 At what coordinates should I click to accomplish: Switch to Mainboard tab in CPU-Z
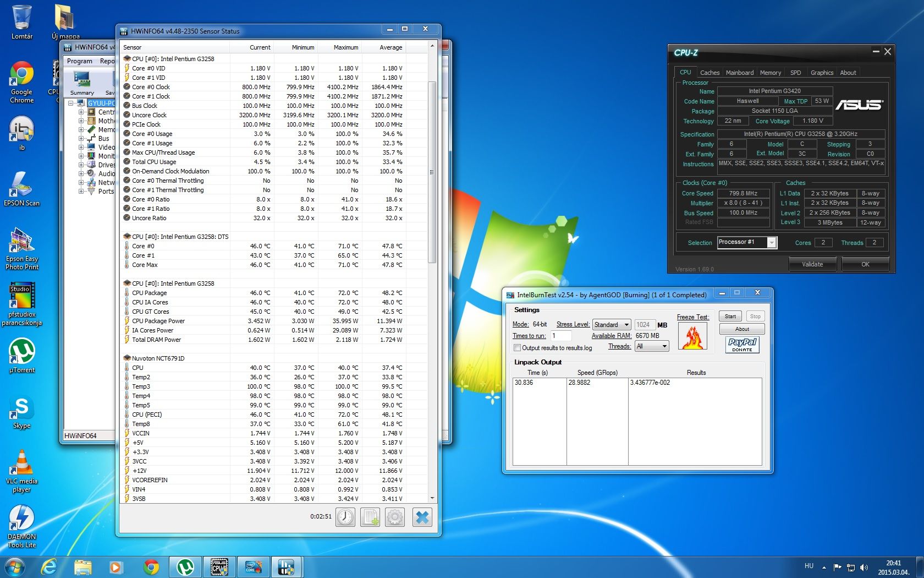click(x=740, y=73)
